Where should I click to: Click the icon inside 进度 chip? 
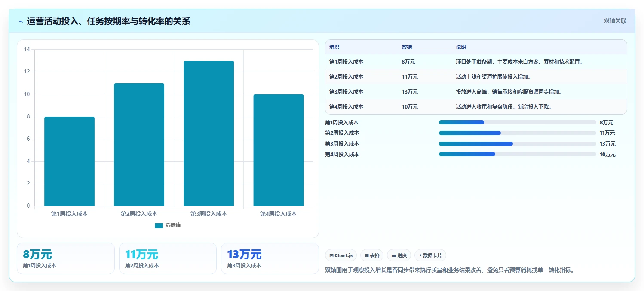tap(394, 256)
